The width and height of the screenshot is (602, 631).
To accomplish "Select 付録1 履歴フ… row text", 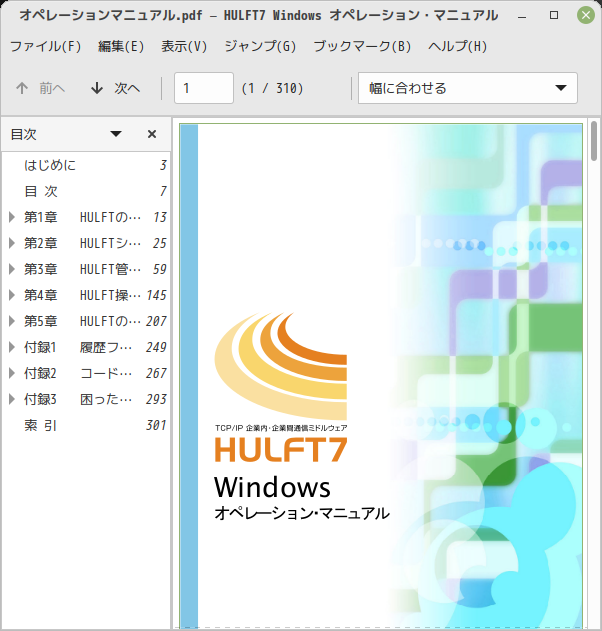I will pos(78,347).
